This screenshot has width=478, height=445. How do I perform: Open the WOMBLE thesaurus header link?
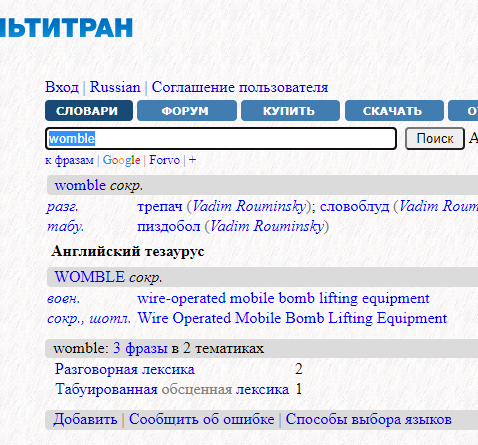(90, 277)
